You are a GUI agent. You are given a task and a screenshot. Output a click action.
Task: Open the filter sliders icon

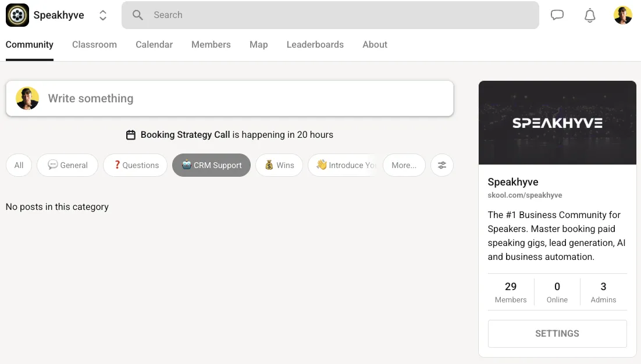pos(442,165)
